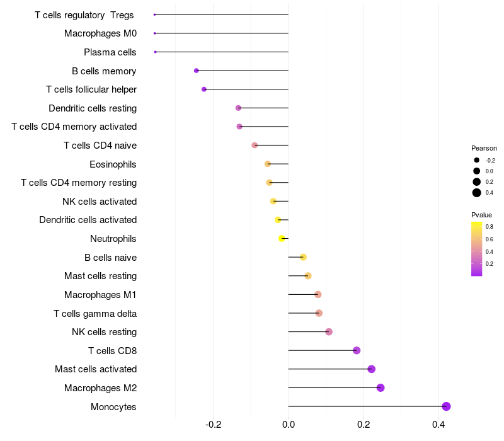Select the Macrophages M0 axis label
The height and width of the screenshot is (441, 504).
pyautogui.click(x=101, y=33)
